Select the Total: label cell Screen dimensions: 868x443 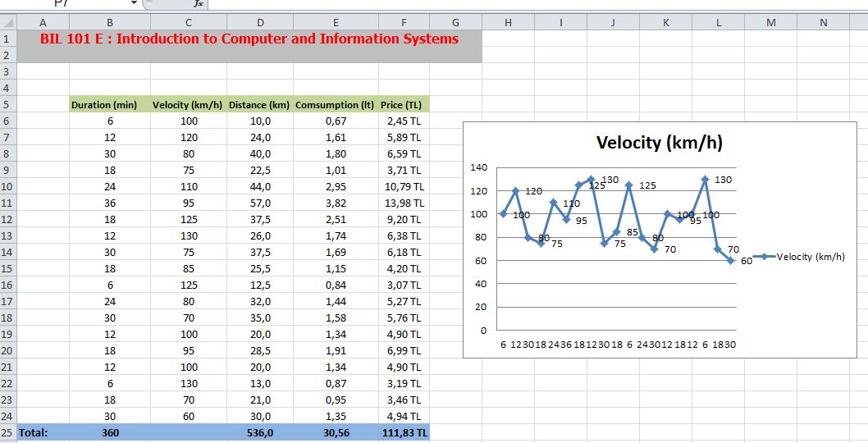[x=43, y=433]
